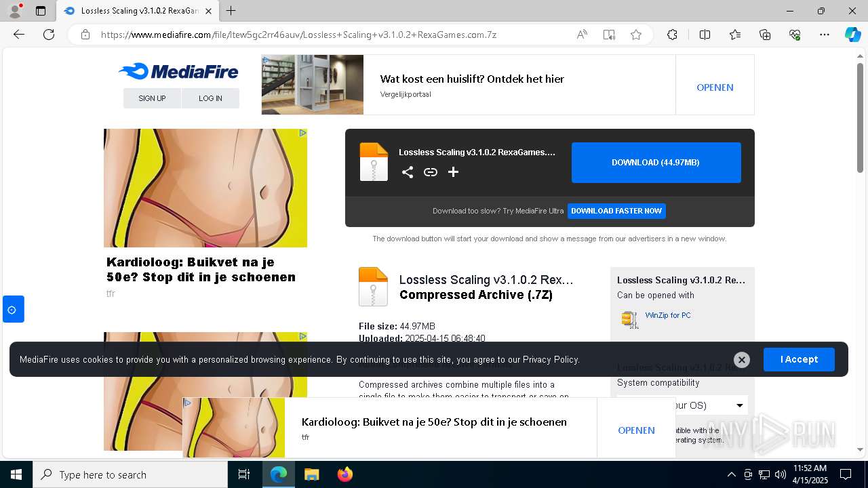This screenshot has height=488, width=868.
Task: View site information lock icon
Action: tap(85, 35)
